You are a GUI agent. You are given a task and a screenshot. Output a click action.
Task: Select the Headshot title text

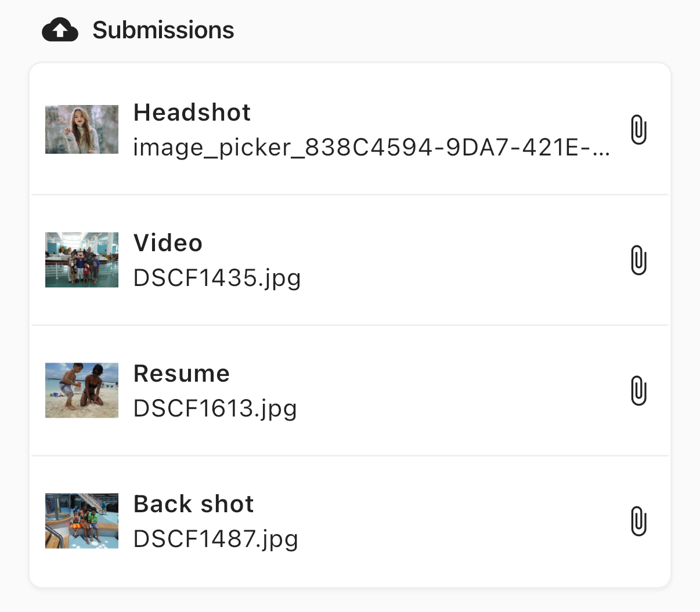tap(192, 113)
